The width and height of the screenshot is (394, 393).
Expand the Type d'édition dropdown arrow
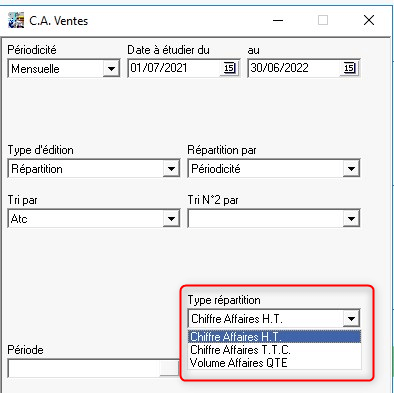(x=171, y=169)
